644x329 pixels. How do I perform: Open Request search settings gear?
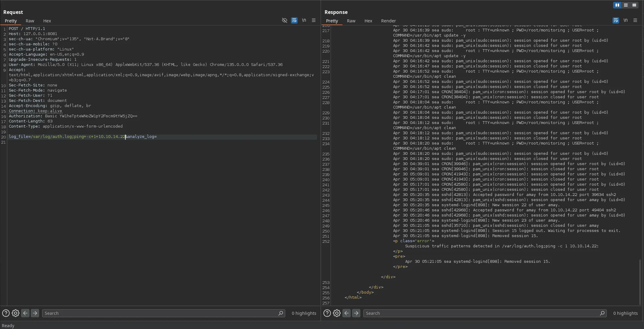coord(15,313)
